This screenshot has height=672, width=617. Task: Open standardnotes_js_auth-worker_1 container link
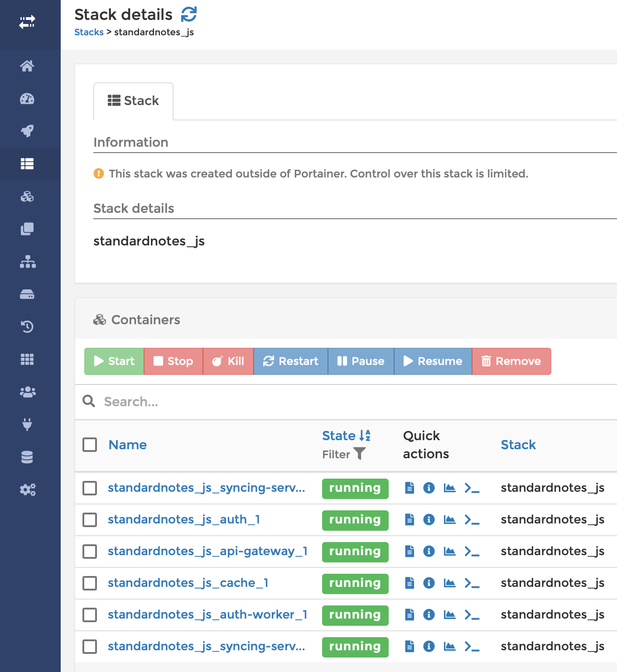(208, 614)
